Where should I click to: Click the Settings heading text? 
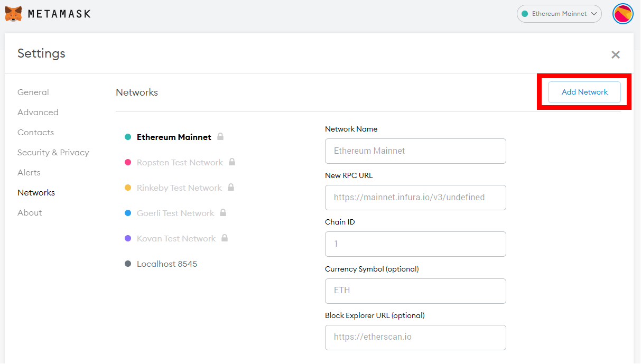41,53
